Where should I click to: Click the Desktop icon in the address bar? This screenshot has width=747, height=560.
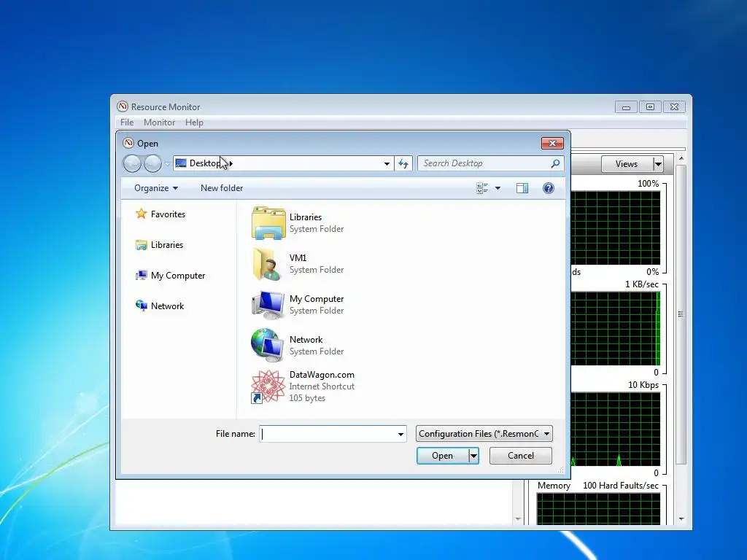[181, 163]
